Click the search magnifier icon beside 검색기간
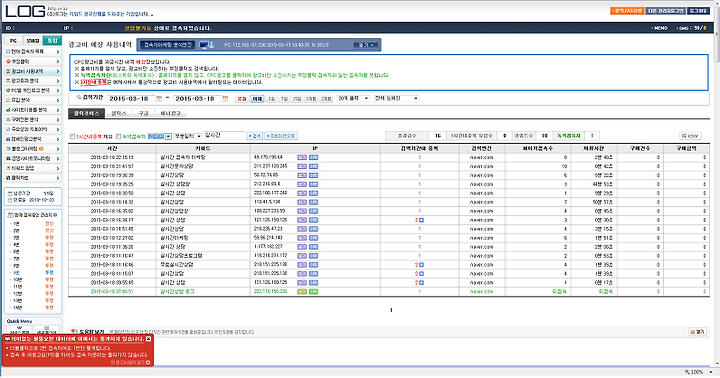Screen dimensions: 720x378 pos(79,98)
